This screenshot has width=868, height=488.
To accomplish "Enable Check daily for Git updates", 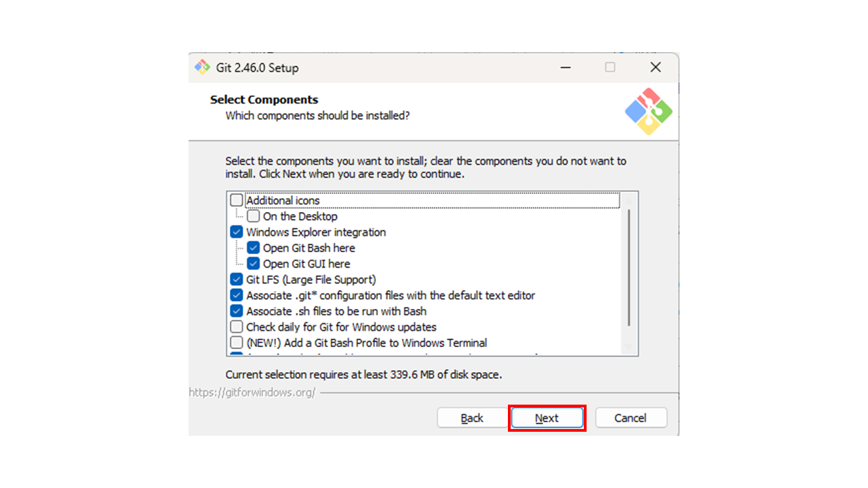I will (x=236, y=327).
